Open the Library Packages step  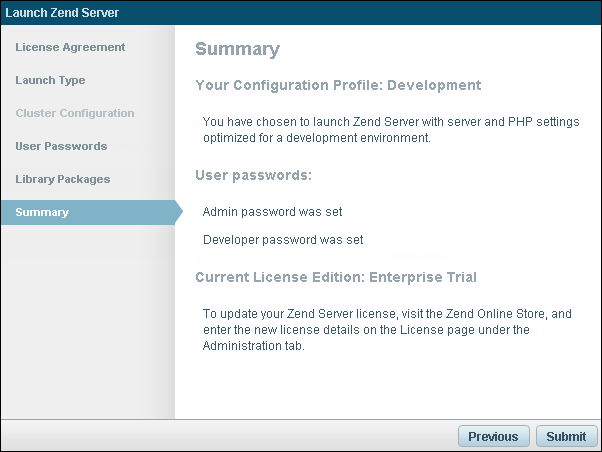tap(63, 179)
